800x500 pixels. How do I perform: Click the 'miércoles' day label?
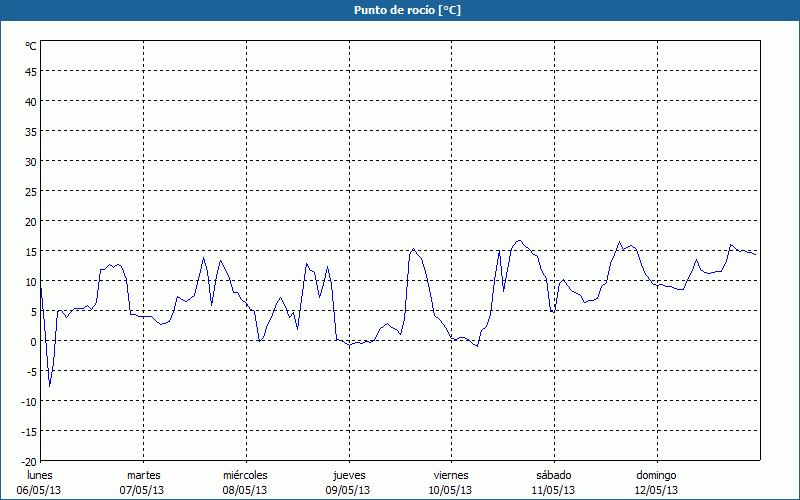pos(245,475)
